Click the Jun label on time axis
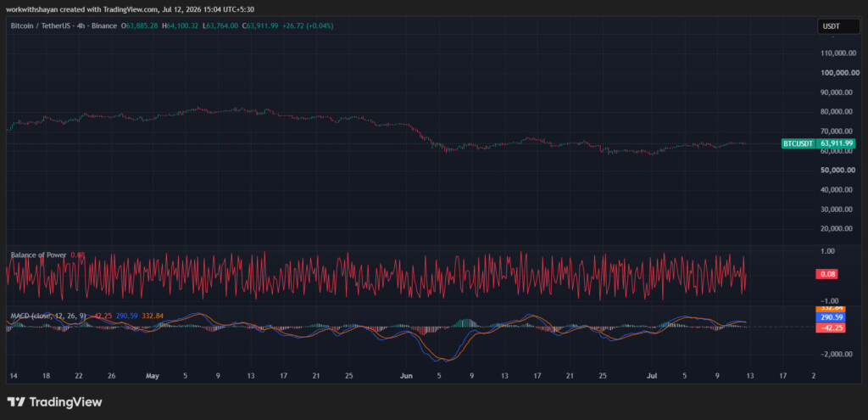Image resolution: width=868 pixels, height=420 pixels. [x=406, y=376]
